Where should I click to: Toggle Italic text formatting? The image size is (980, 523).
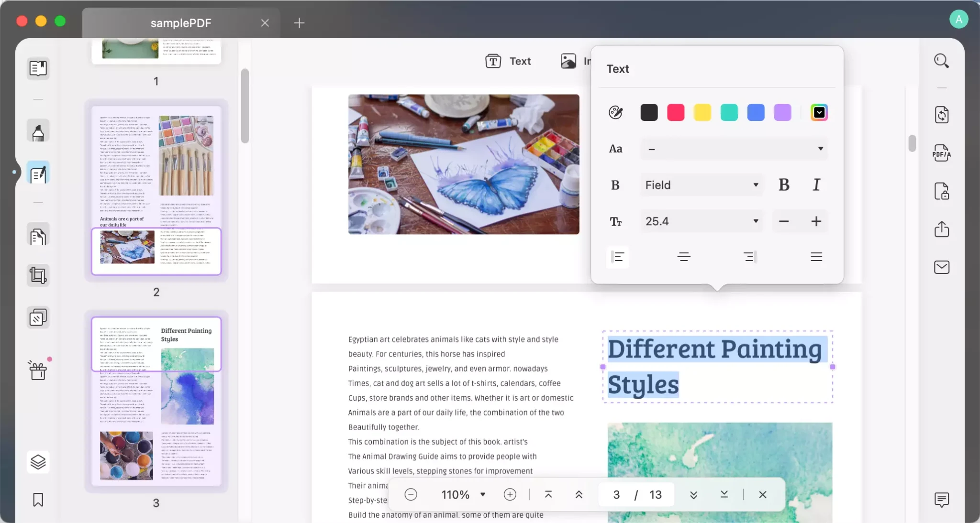click(x=816, y=185)
